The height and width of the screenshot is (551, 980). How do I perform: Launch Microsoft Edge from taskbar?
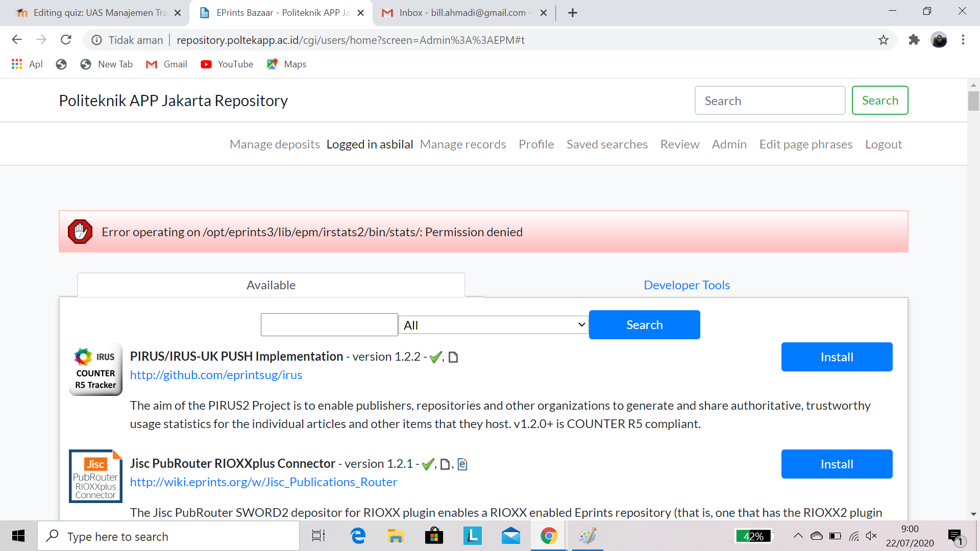pos(358,536)
